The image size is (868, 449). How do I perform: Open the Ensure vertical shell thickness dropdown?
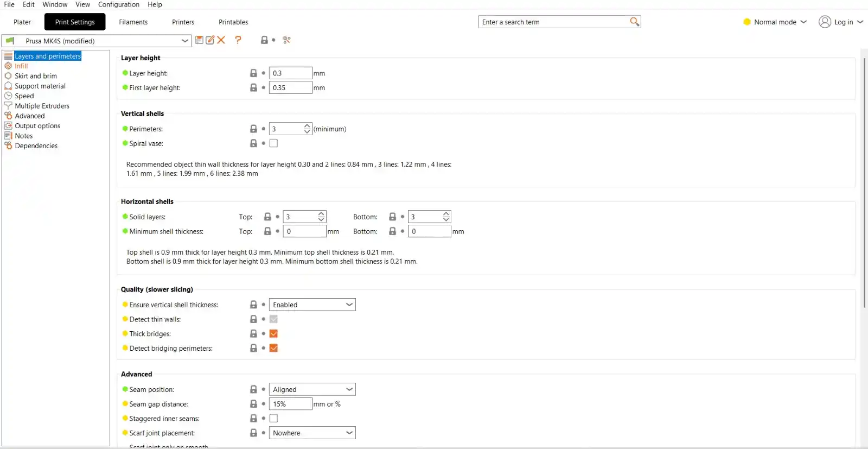(x=349, y=305)
